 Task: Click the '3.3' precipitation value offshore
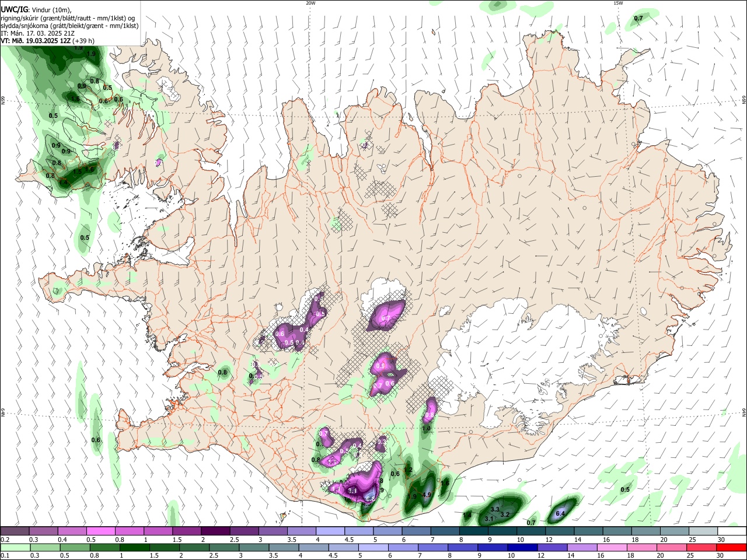tap(495, 509)
